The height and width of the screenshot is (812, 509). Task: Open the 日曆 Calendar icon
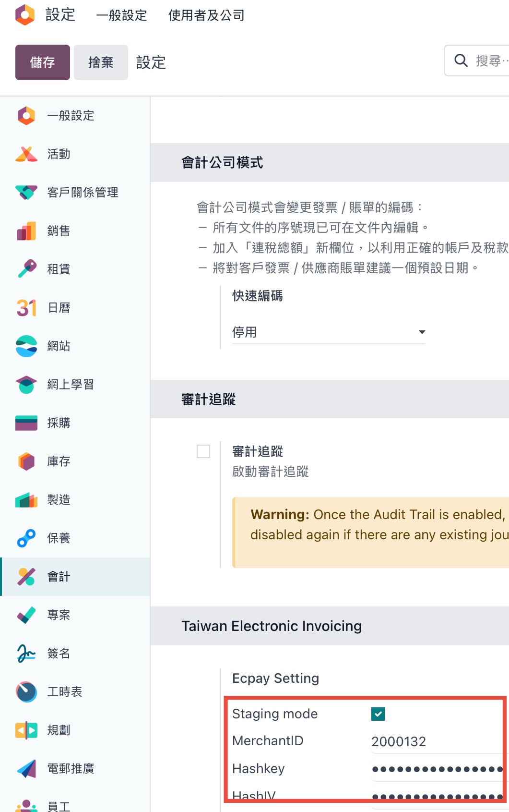click(26, 308)
